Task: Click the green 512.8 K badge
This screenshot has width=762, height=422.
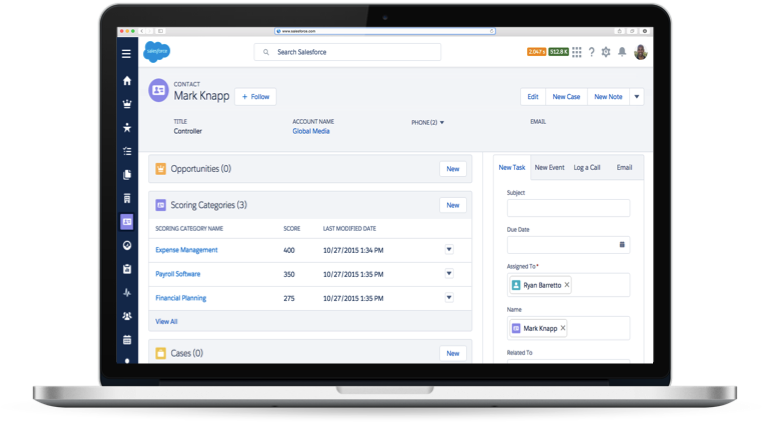Action: [x=558, y=52]
